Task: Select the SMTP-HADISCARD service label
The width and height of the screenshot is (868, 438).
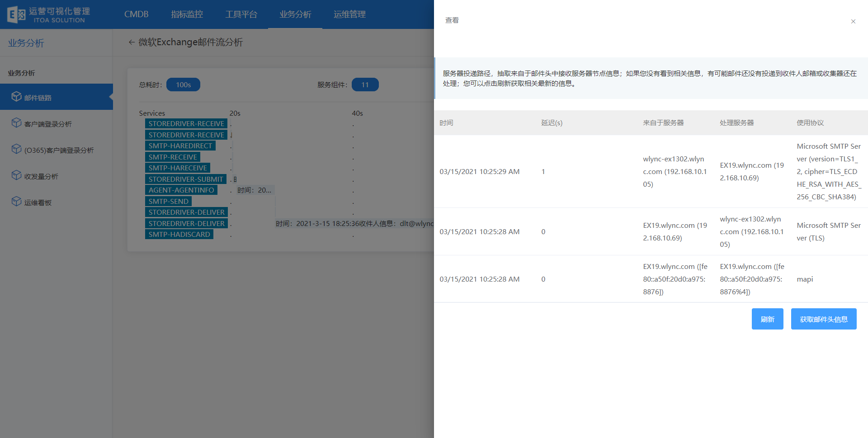Action: [179, 234]
